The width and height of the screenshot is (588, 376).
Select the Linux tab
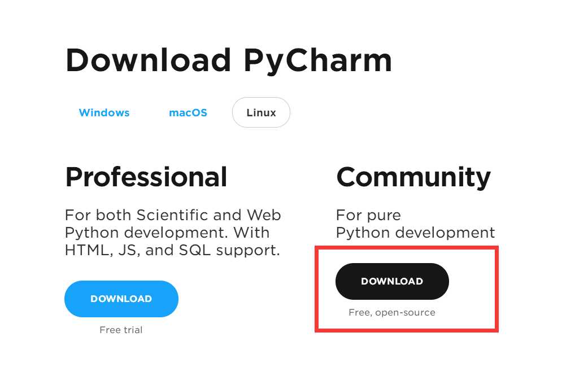(261, 112)
